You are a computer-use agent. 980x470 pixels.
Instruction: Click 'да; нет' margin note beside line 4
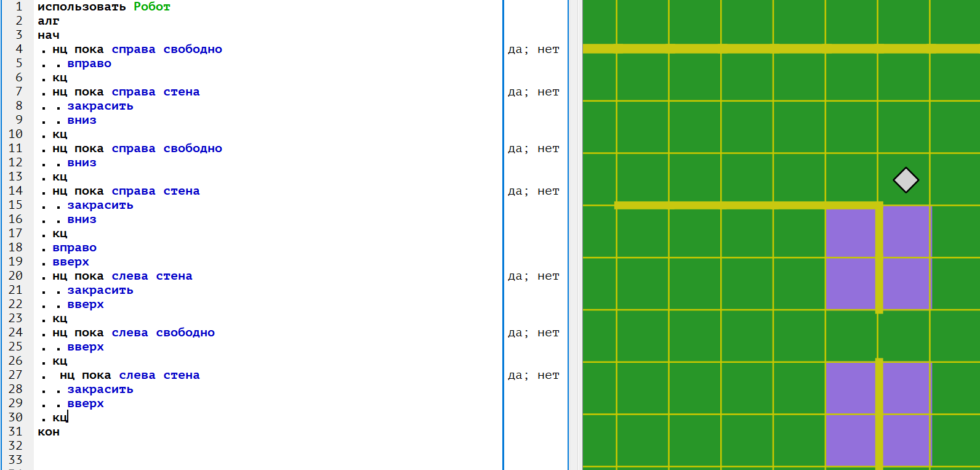click(x=533, y=49)
